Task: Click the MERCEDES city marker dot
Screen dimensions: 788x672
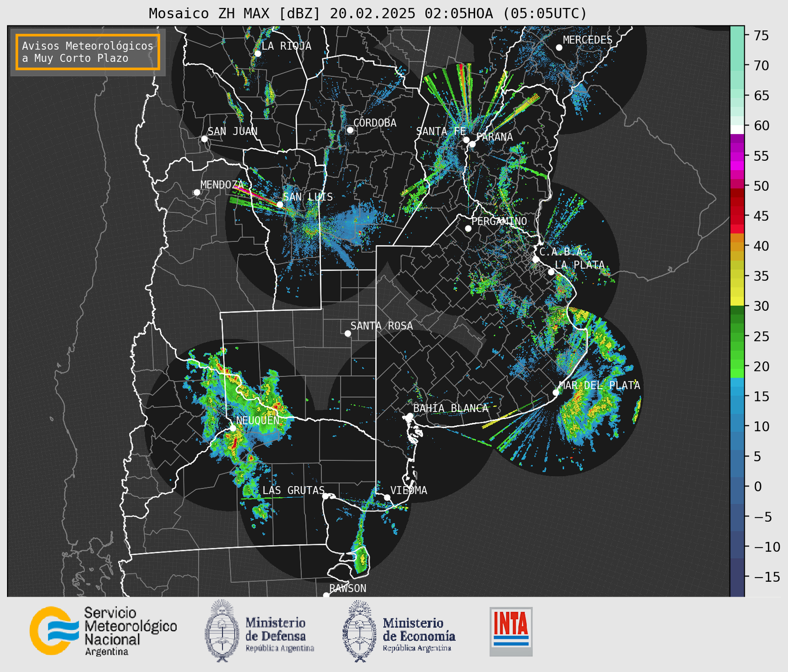Action: [559, 48]
